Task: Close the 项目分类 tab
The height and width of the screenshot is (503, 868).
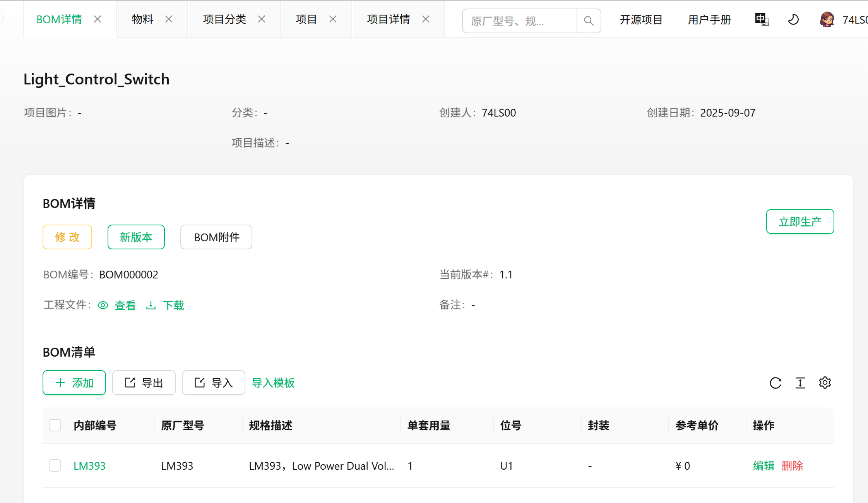Action: click(x=262, y=19)
